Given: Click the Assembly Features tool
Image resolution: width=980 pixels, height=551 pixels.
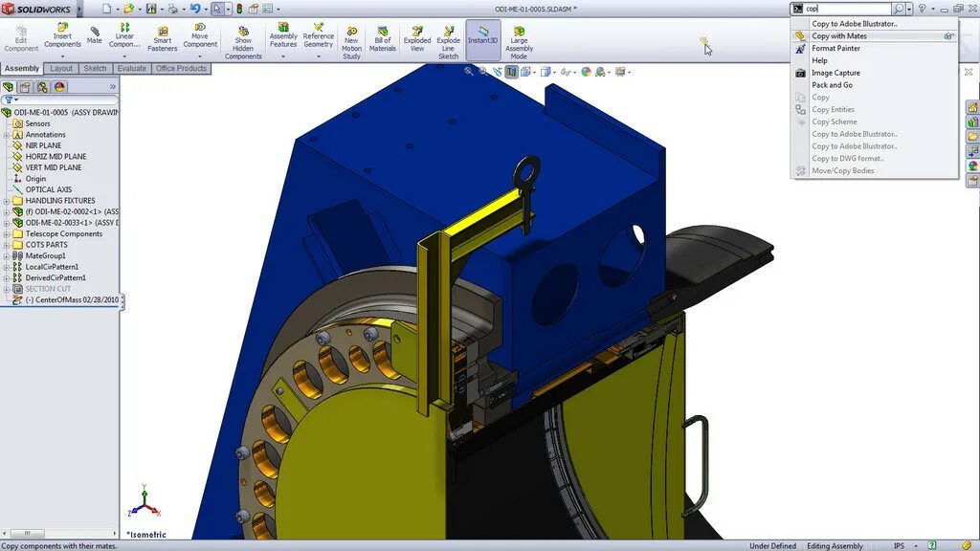Looking at the screenshot, I should click(283, 35).
